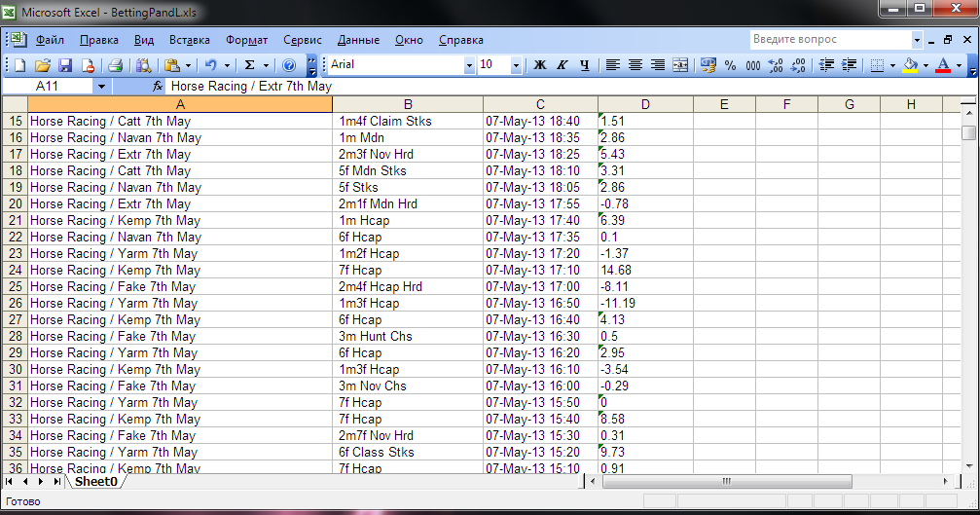Image resolution: width=980 pixels, height=515 pixels.
Task: Open the Arial font name dropdown
Action: pyautogui.click(x=469, y=65)
